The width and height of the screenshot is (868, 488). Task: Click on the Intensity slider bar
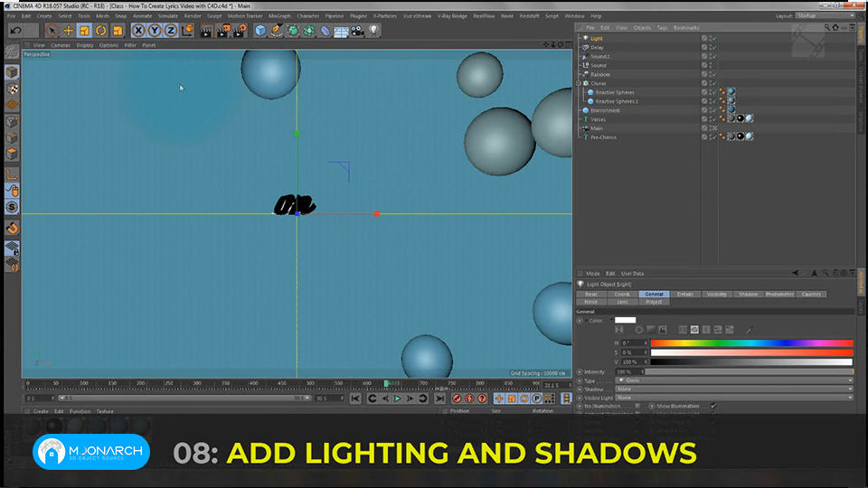coord(749,371)
